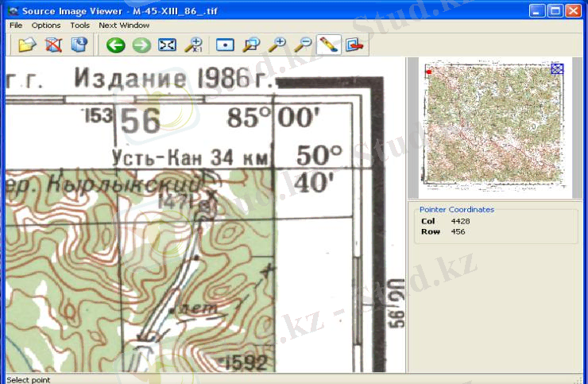Click the Next Window menu item
The height and width of the screenshot is (384, 588).
124,25
